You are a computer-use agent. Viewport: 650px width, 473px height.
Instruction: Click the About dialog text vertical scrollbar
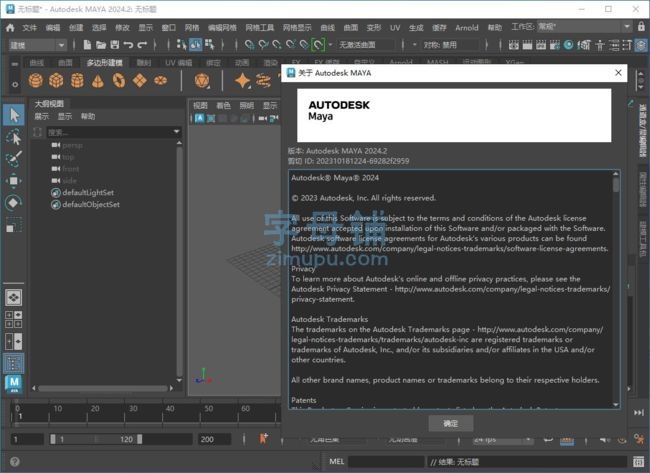point(616,289)
